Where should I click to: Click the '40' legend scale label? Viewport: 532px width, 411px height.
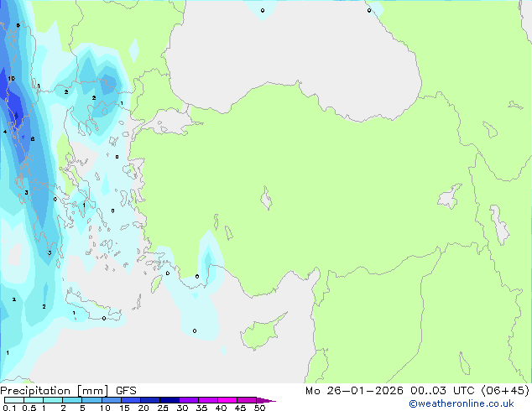221,408
